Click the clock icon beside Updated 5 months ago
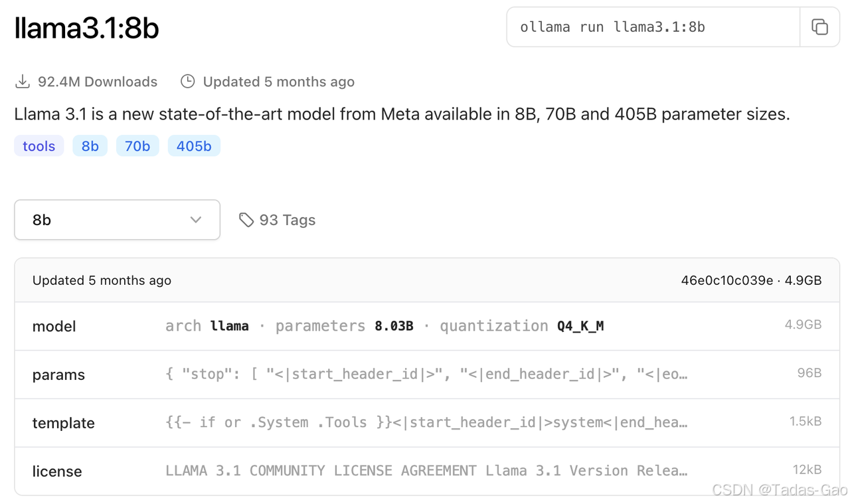 [188, 82]
